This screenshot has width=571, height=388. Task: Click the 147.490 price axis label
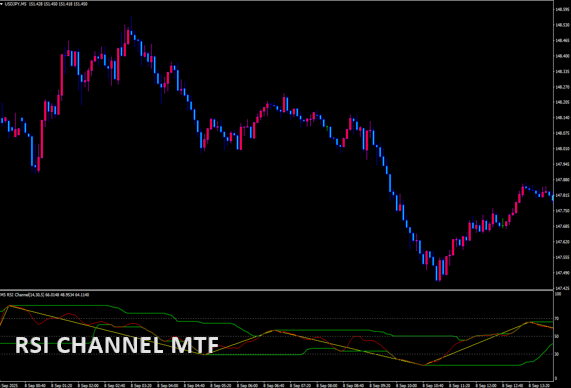pos(563,273)
